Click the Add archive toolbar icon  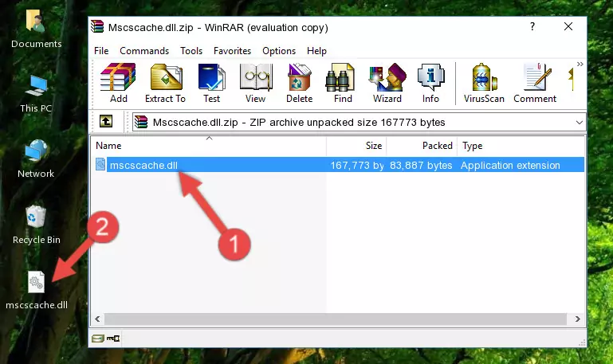point(118,83)
